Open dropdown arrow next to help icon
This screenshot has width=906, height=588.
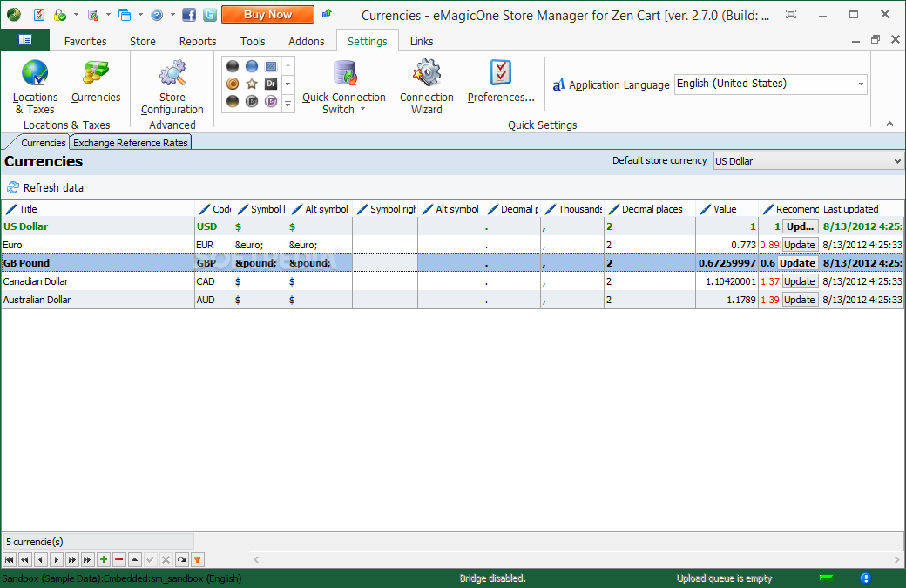[172, 15]
